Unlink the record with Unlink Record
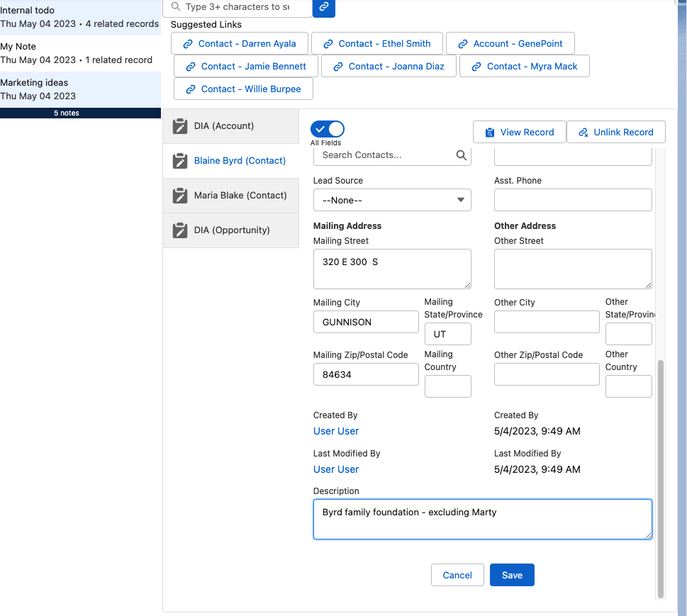The image size is (687, 616). point(615,133)
